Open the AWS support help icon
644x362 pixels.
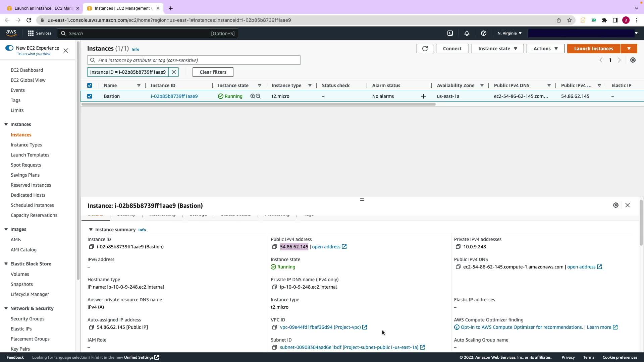tap(483, 33)
